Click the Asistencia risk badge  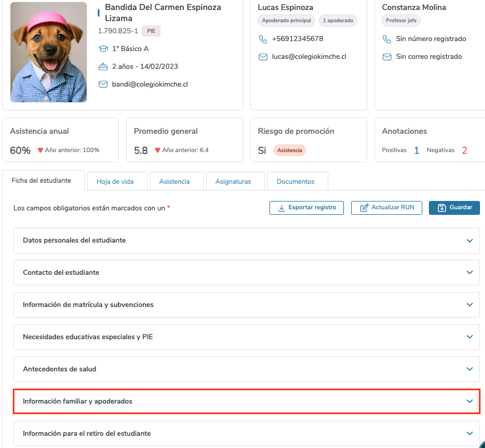coord(289,150)
